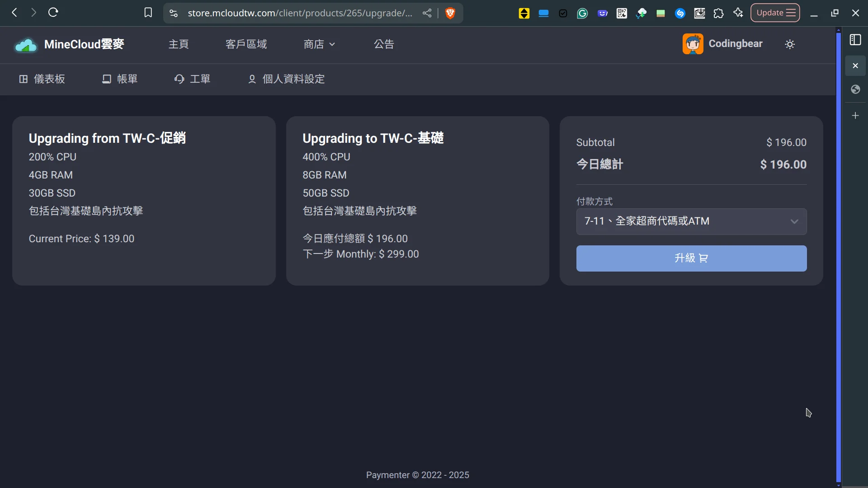This screenshot has width=868, height=488.
Task: Click the MineCloud cloud logo icon
Action: click(26, 45)
